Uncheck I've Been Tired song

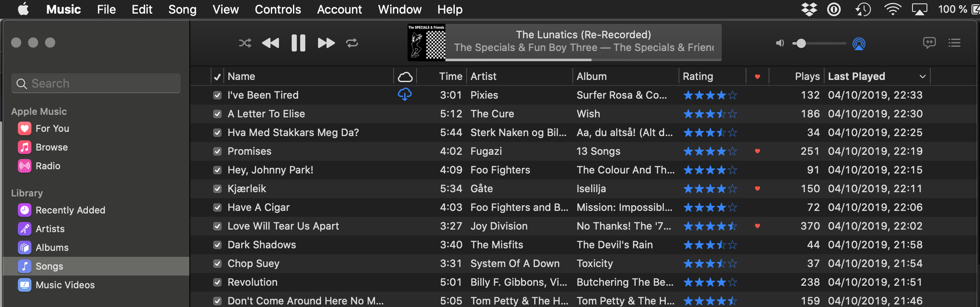217,95
